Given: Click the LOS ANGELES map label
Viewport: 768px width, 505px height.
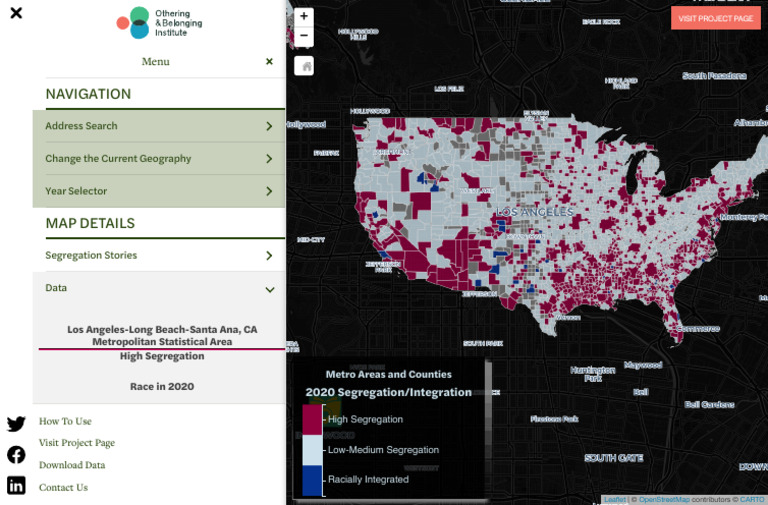Looking at the screenshot, I should [534, 212].
